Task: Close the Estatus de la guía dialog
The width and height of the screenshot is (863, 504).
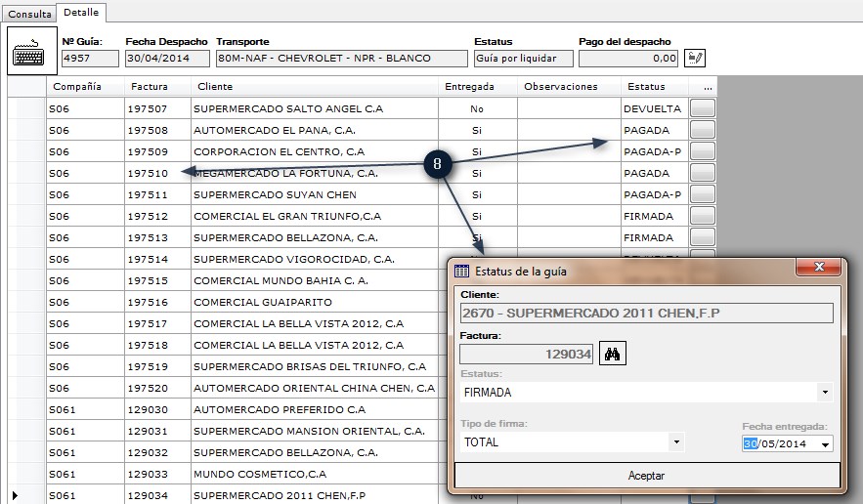Action: tap(818, 267)
